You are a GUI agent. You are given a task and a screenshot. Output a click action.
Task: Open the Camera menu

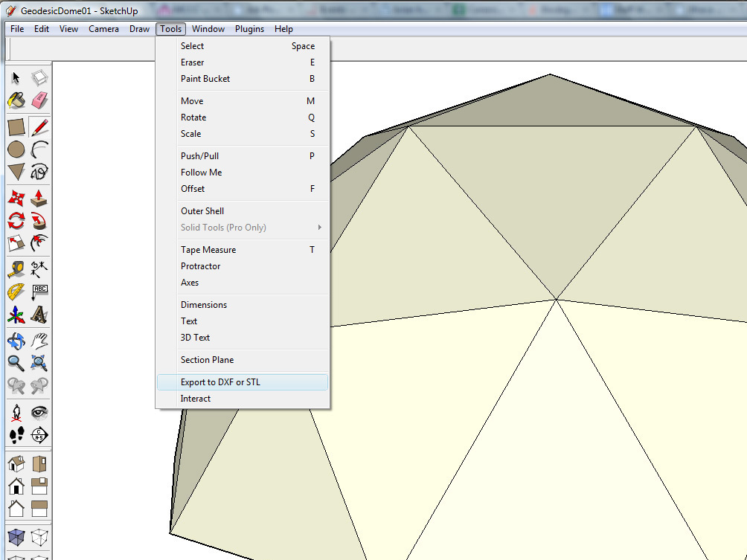(103, 29)
